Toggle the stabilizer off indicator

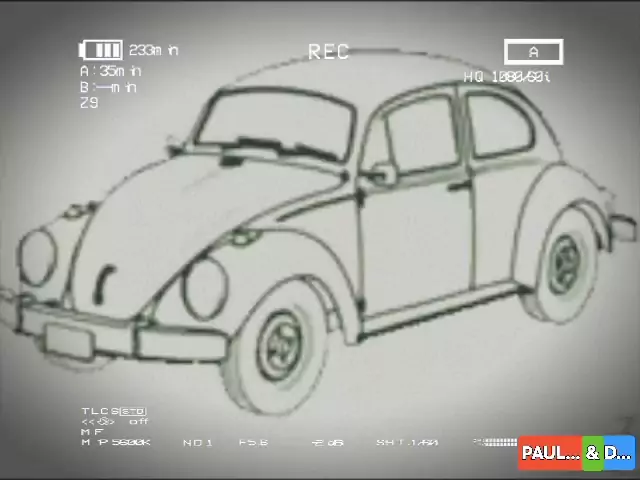click(x=116, y=421)
